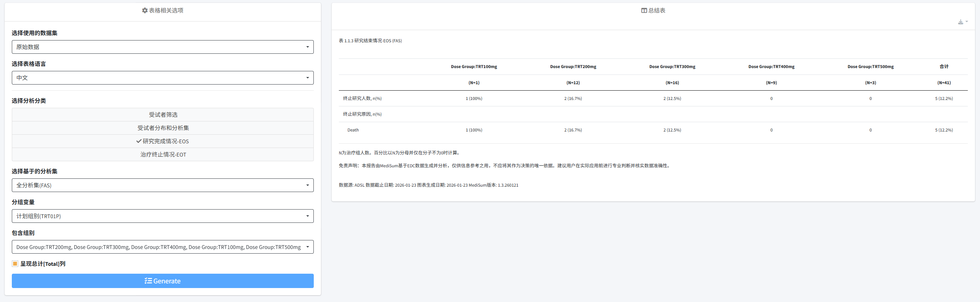Open the 分组变量 dropdown 计划组别(TRT01P)

[x=163, y=216]
